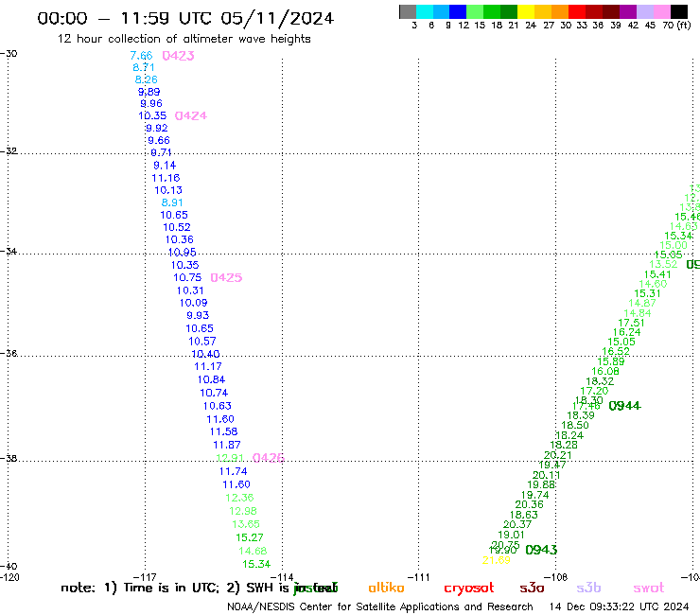This screenshot has height=615, width=700.
Task: Click the pink swatch in the color scale
Action: point(661,11)
